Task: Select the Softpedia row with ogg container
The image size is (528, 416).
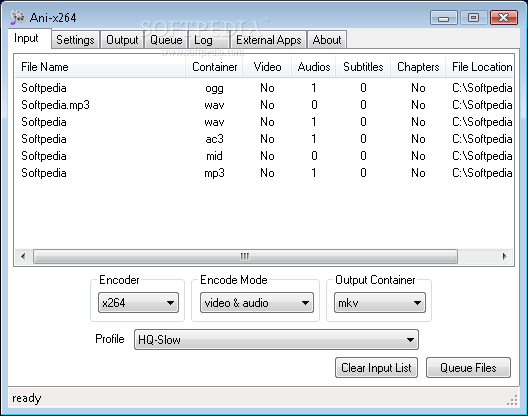Action: coord(264,88)
